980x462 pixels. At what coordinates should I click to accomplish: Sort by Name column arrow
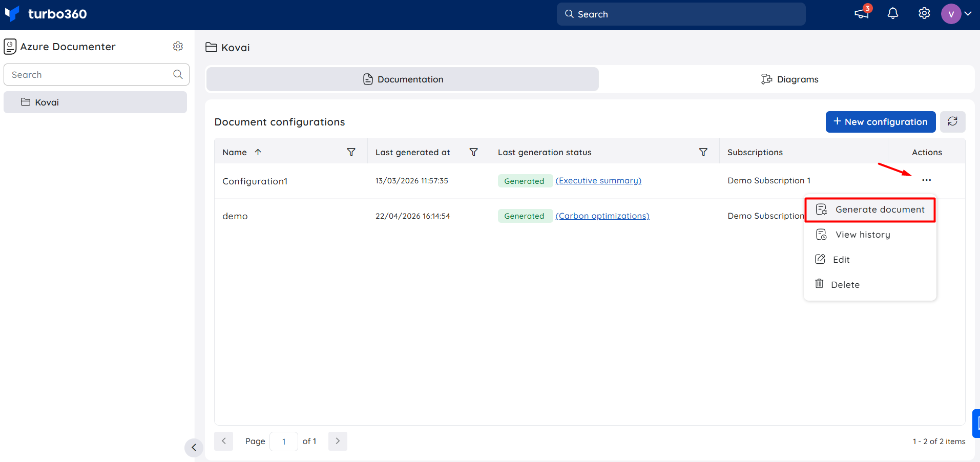click(x=258, y=152)
